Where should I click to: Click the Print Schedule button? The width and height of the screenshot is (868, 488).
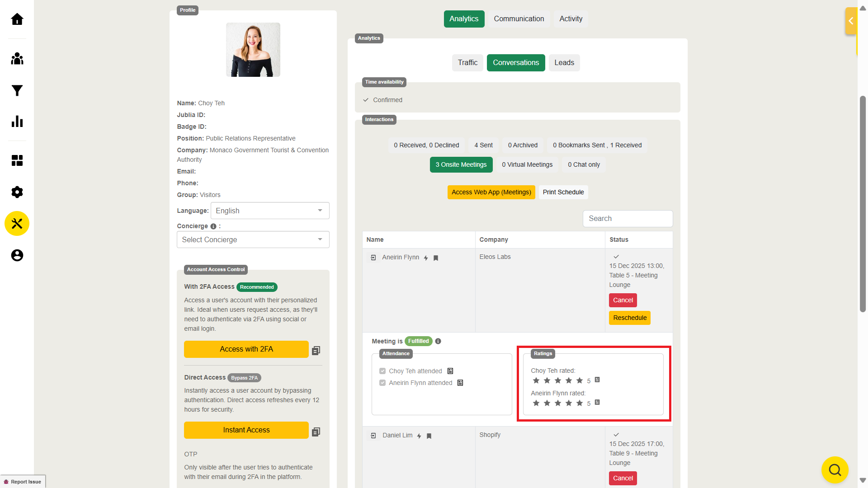563,192
